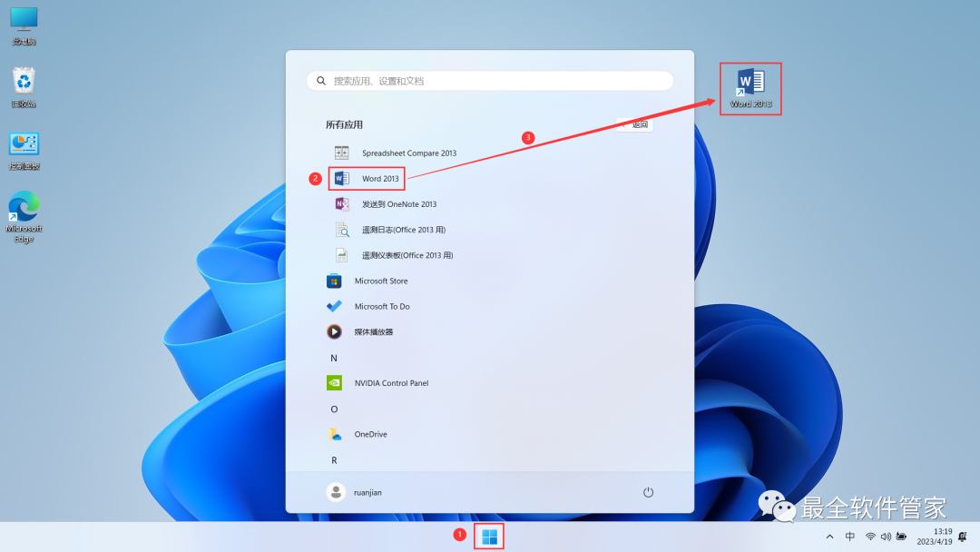
Task: Click the ruanjian user avatar icon
Action: pos(336,492)
